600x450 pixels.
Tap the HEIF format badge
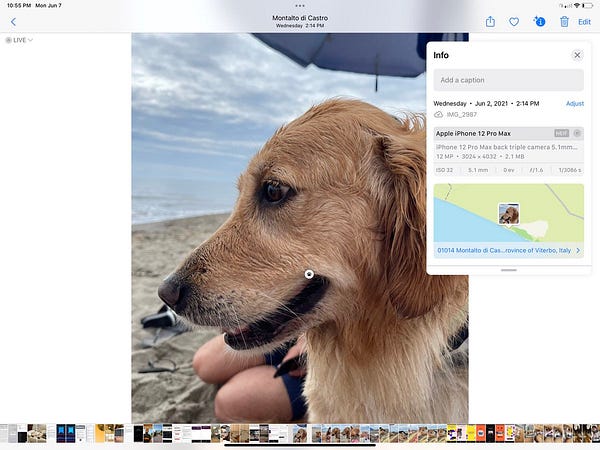tap(561, 133)
